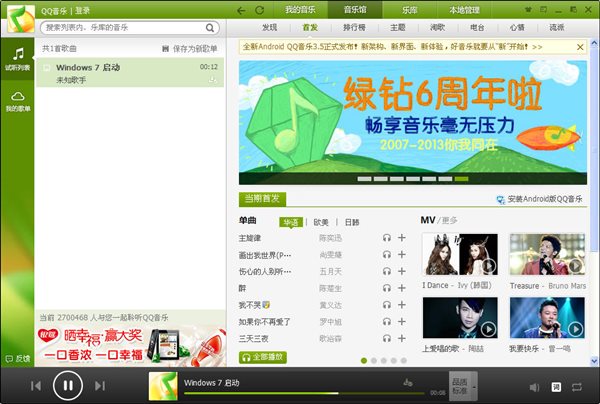Open the 流派 sub-tab

tap(557, 28)
